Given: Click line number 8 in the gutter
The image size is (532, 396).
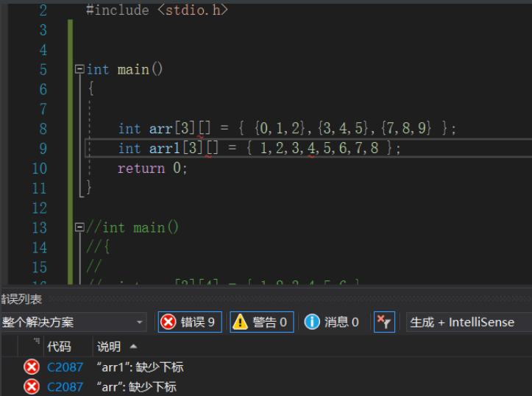Looking at the screenshot, I should coord(43,129).
